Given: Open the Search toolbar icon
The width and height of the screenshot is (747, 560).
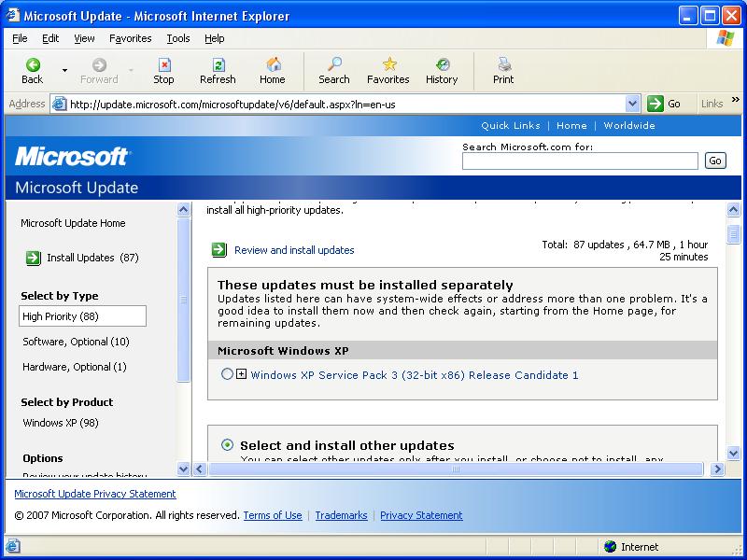Looking at the screenshot, I should 333,65.
